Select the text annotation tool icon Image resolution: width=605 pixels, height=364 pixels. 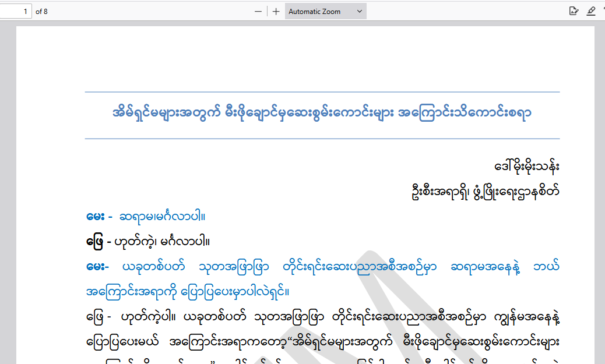click(x=574, y=11)
